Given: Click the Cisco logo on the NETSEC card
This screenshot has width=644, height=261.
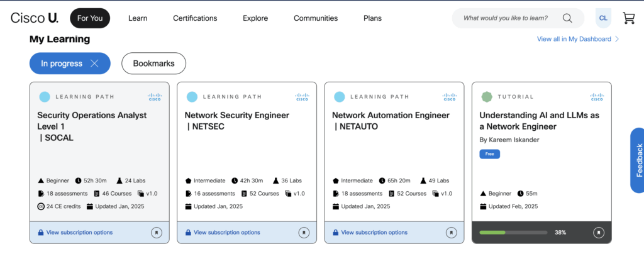Looking at the screenshot, I should click(x=302, y=97).
